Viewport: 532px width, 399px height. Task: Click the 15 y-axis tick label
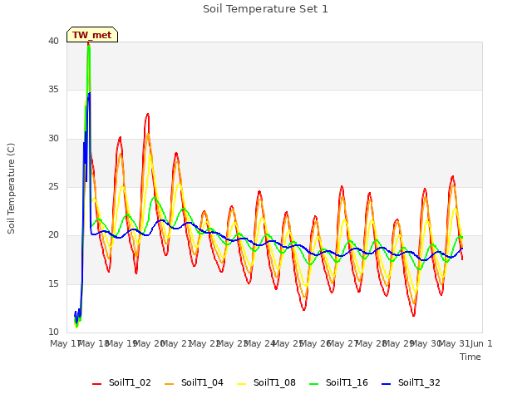click(53, 283)
